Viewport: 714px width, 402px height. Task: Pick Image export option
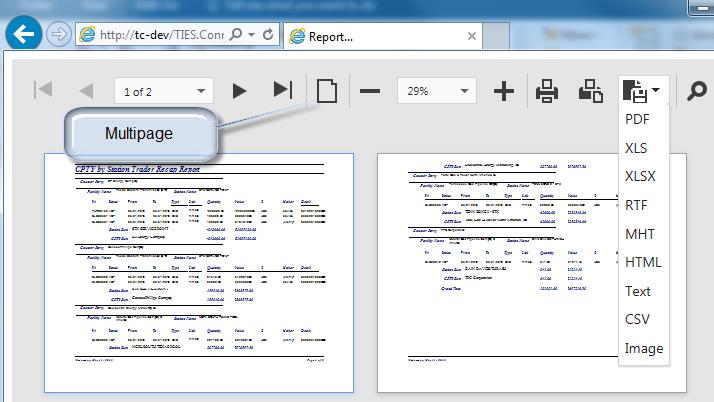coord(643,349)
